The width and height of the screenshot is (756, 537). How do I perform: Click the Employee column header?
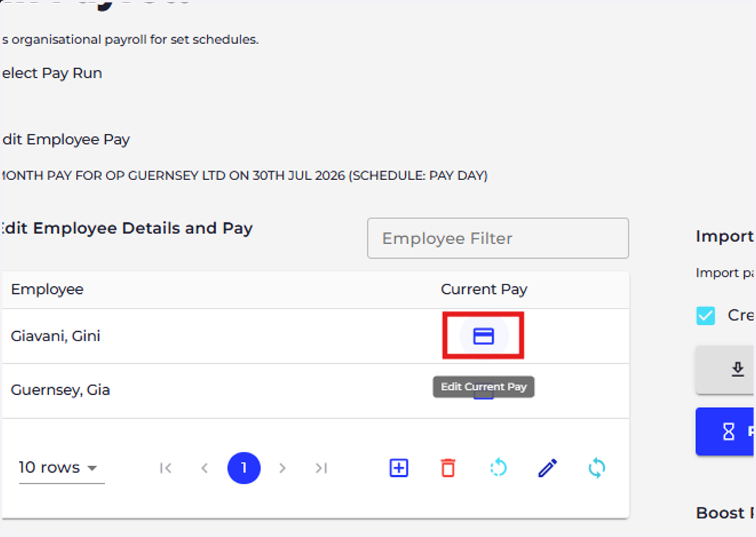pyautogui.click(x=47, y=290)
